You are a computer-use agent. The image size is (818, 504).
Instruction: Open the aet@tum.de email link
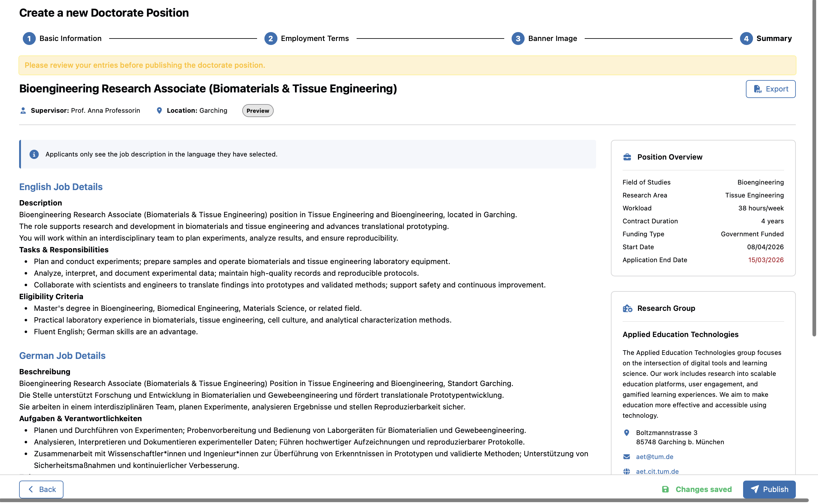pos(654,457)
